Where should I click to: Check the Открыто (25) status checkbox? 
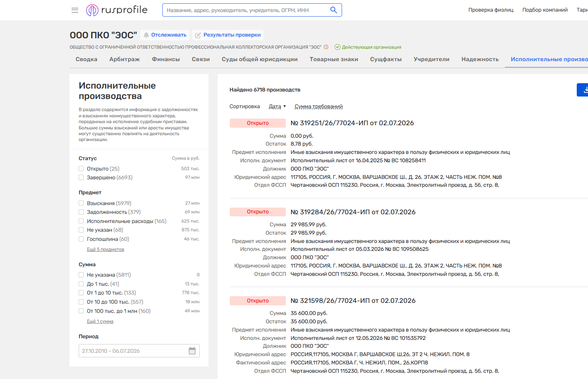click(x=81, y=168)
